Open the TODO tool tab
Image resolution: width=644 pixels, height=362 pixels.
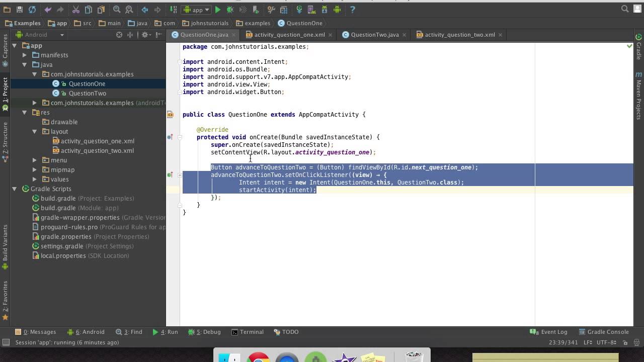286,332
